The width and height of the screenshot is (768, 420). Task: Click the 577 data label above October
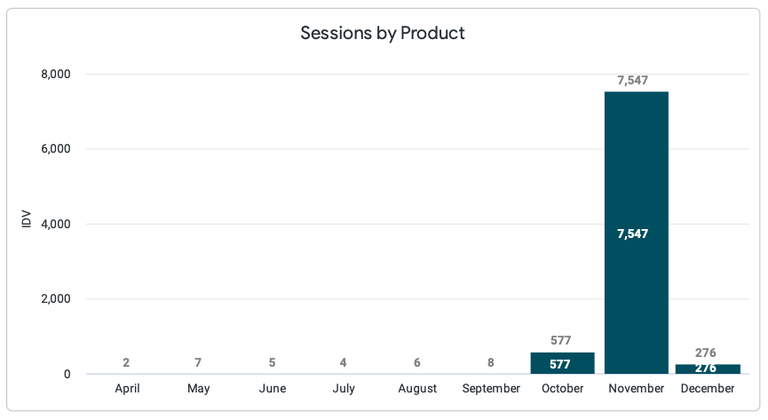560,340
